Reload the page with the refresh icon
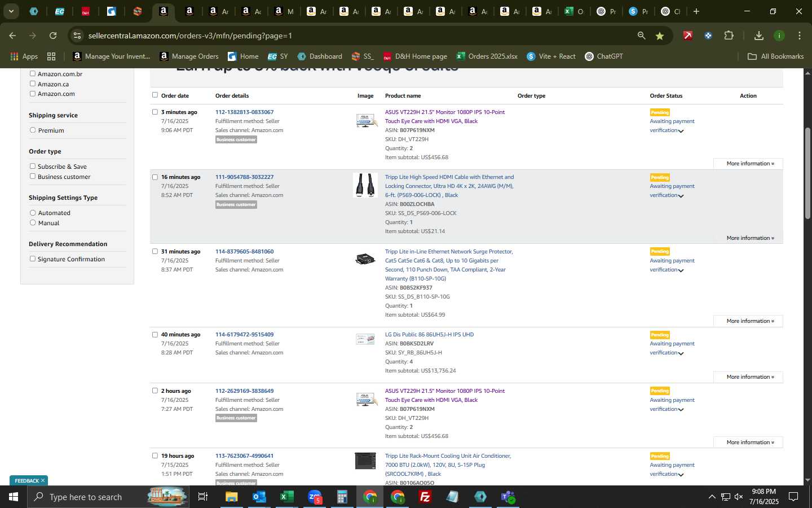 [53, 36]
